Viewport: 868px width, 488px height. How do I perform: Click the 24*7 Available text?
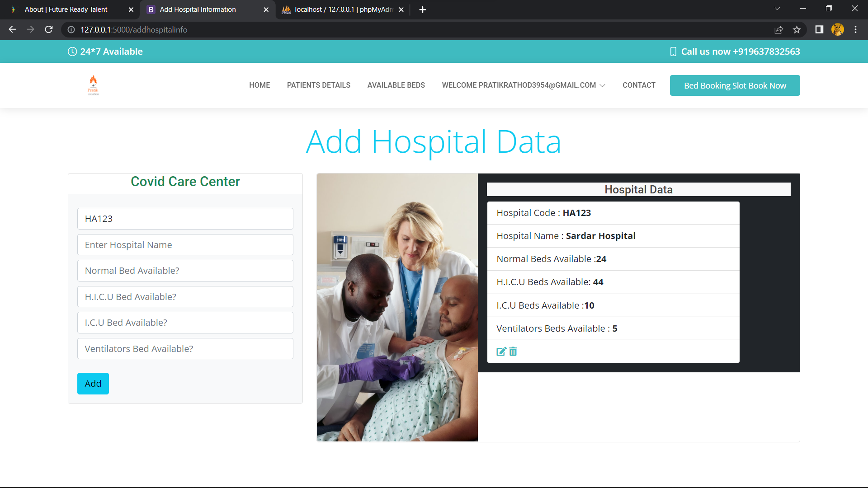coord(112,52)
